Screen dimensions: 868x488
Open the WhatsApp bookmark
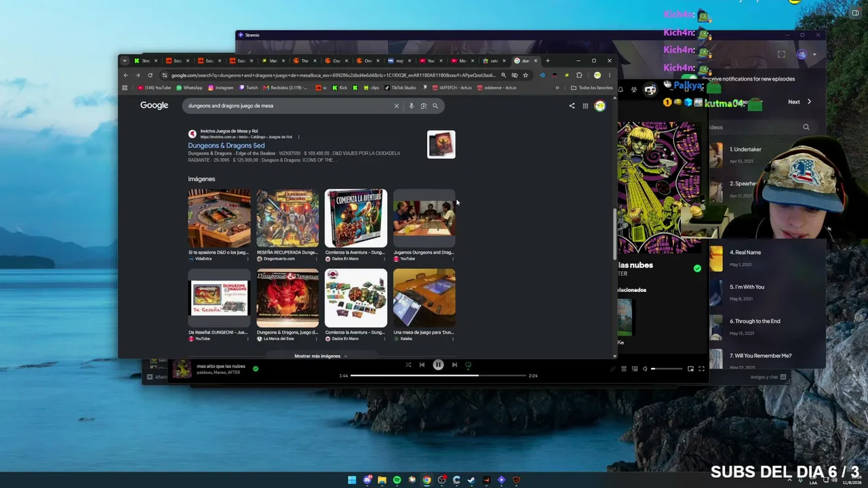[x=189, y=87]
